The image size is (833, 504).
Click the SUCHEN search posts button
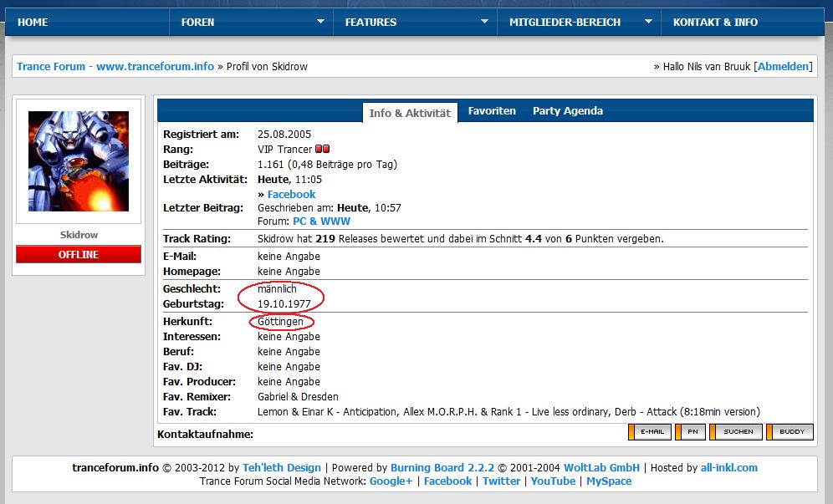(736, 432)
